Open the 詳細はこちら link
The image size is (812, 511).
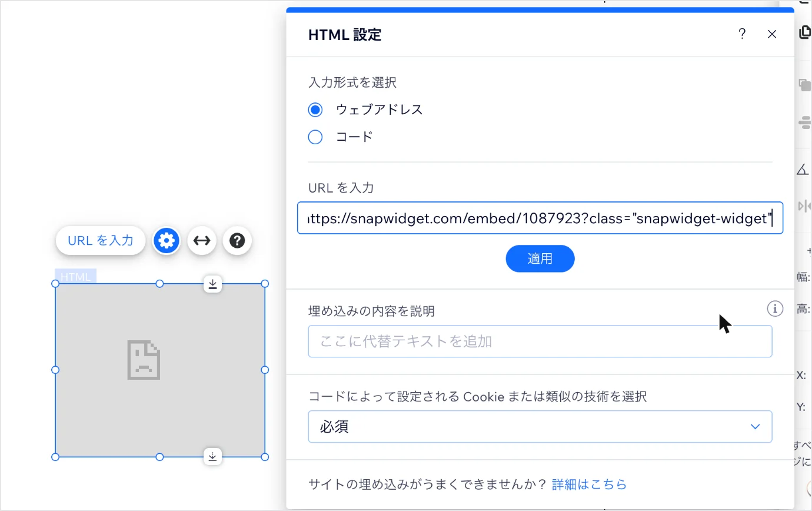click(589, 485)
